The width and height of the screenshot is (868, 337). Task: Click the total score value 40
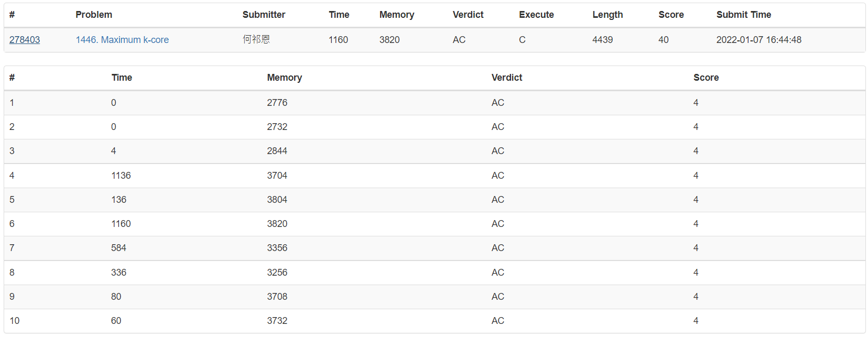point(664,40)
